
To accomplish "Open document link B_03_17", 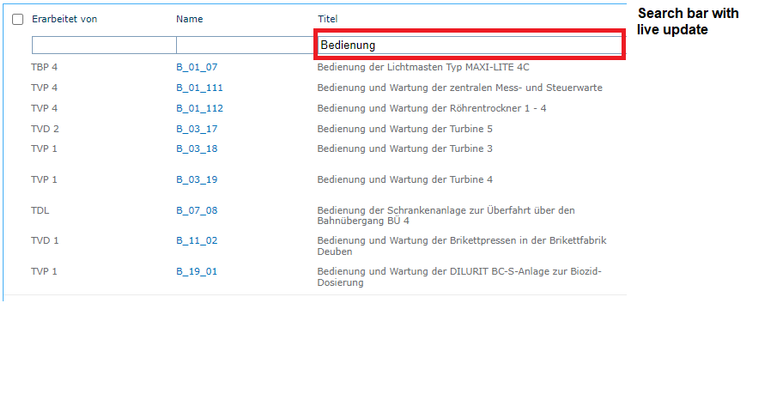I will click(197, 129).
